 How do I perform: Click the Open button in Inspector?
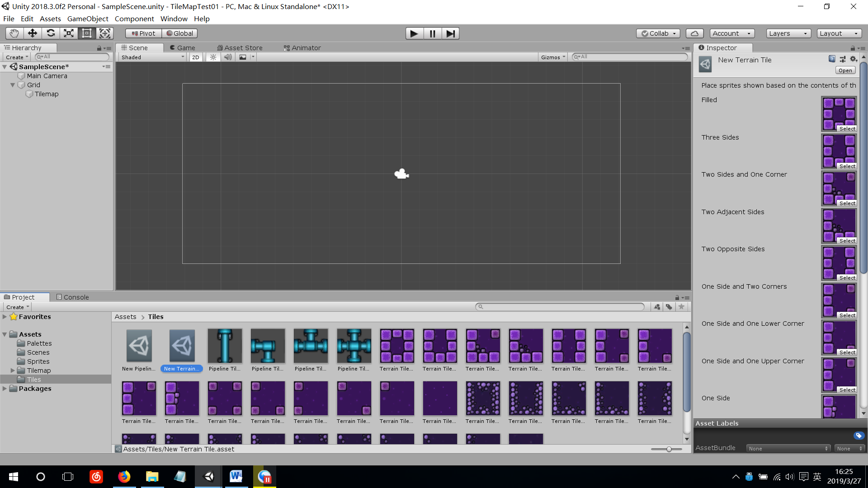[844, 70]
